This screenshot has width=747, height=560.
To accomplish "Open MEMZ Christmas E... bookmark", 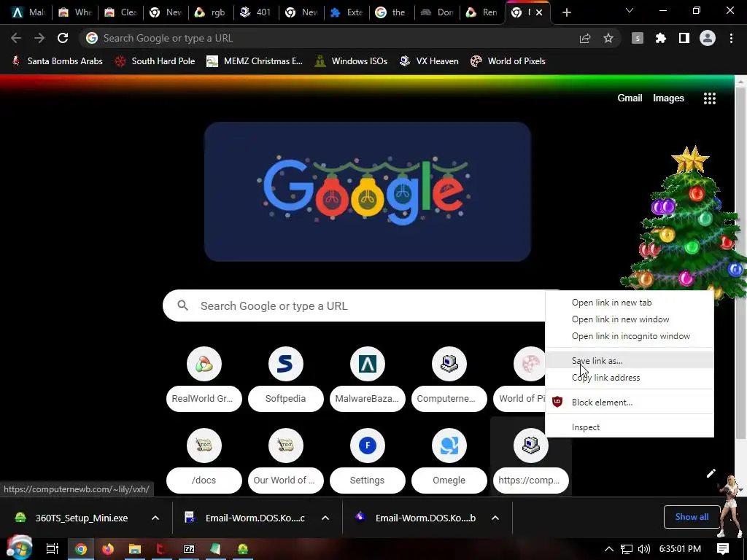I will coord(255,61).
